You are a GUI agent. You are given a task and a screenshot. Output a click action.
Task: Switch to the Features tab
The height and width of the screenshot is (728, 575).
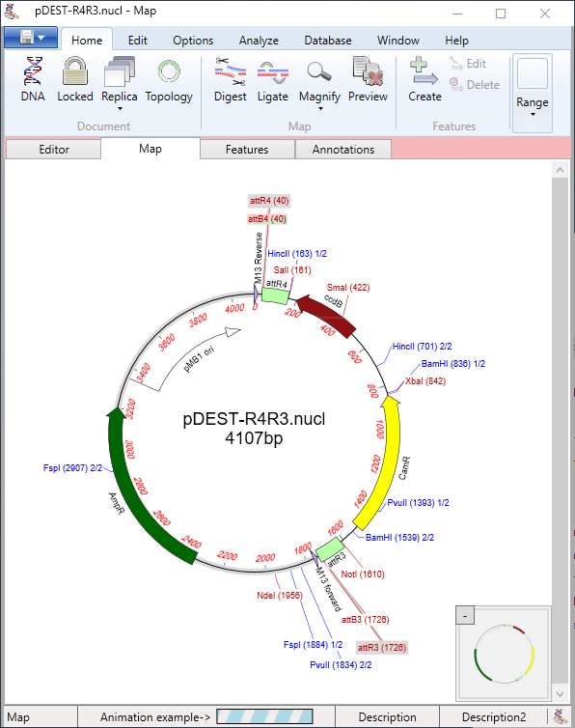pyautogui.click(x=247, y=150)
